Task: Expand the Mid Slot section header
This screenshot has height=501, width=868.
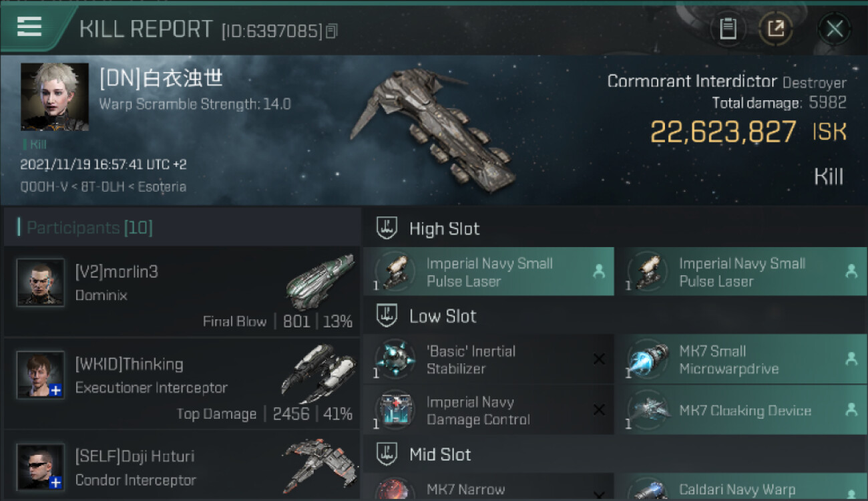Action: [x=615, y=455]
